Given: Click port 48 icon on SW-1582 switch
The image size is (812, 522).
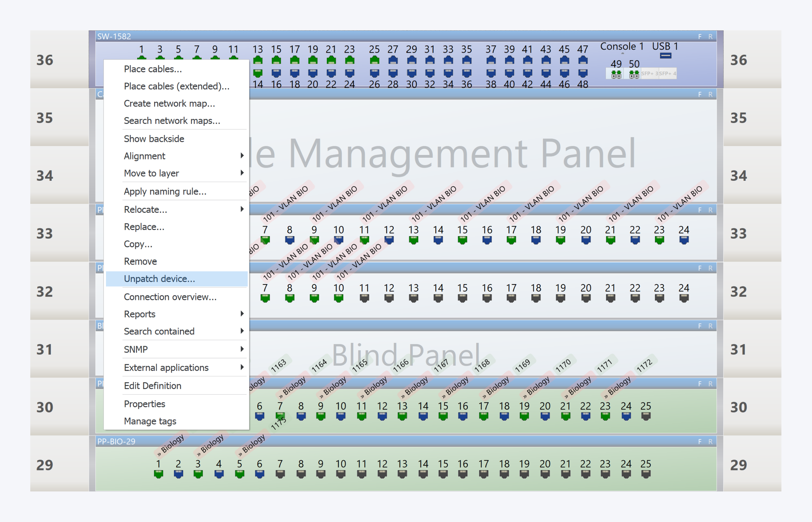Looking at the screenshot, I should (583, 73).
